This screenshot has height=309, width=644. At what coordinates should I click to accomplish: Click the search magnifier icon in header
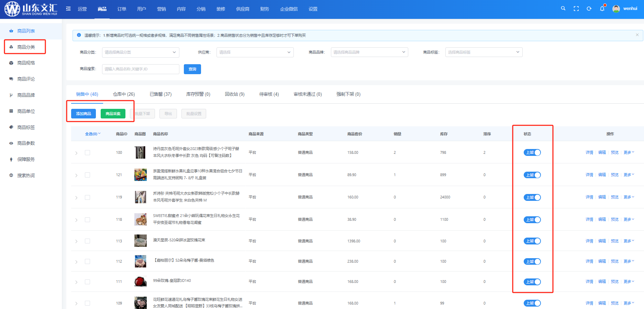[x=563, y=9]
